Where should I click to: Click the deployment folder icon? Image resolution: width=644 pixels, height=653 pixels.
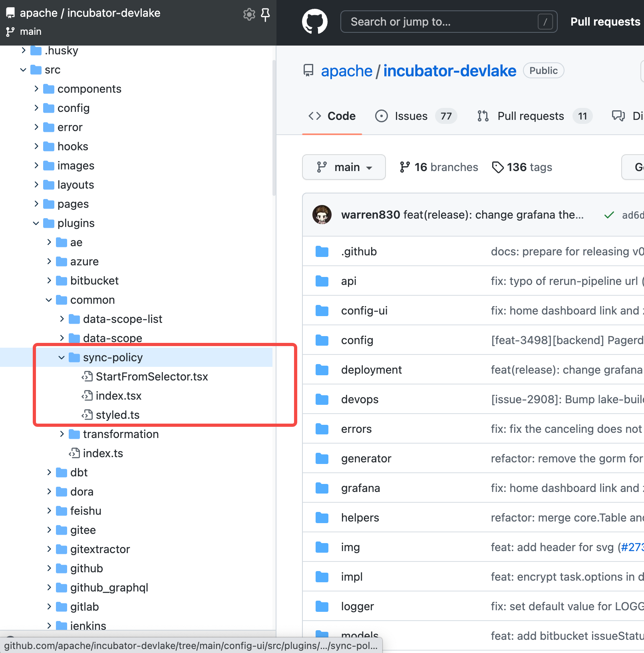[322, 370]
